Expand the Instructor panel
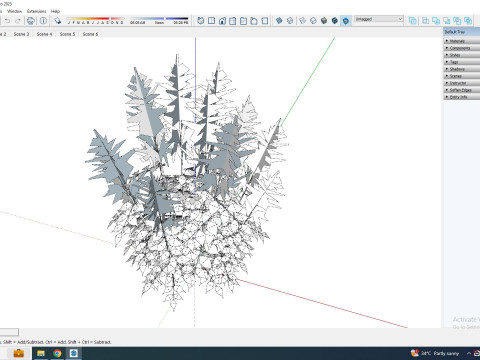Image resolution: width=480 pixels, height=360 pixels. (462, 83)
